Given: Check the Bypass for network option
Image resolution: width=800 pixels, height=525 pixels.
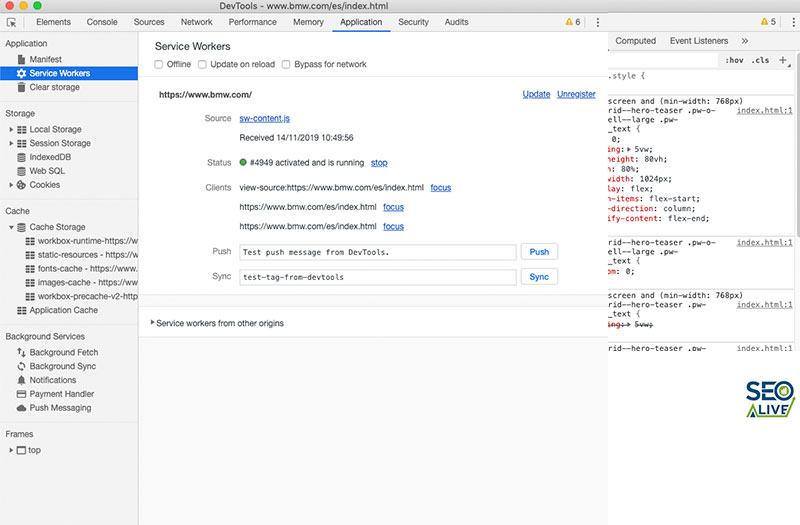Looking at the screenshot, I should coord(286,65).
